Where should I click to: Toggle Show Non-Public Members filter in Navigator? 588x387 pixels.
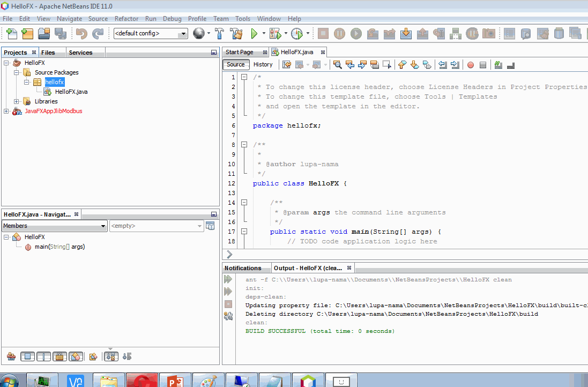(x=59, y=356)
